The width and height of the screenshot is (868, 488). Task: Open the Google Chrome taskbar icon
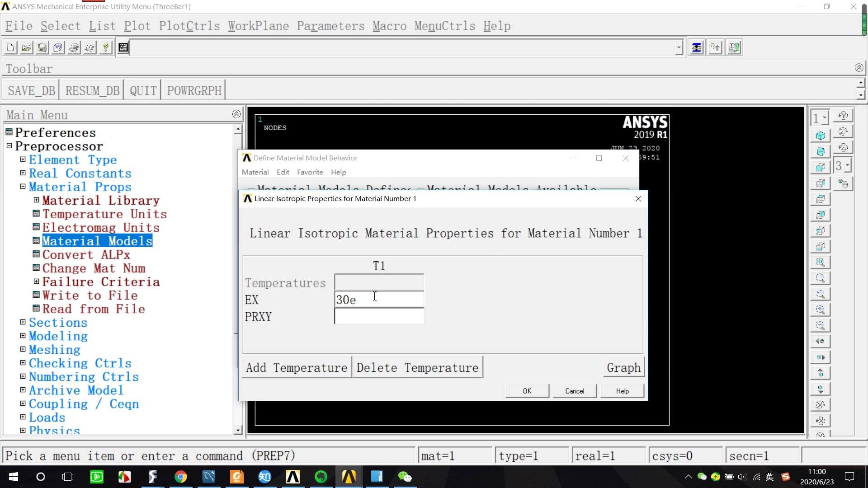tap(181, 477)
